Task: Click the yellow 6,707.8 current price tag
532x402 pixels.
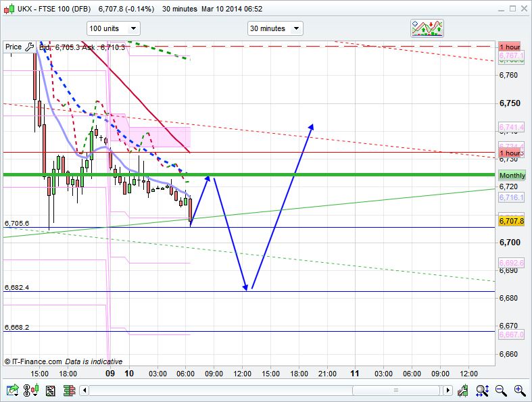Action: point(512,220)
